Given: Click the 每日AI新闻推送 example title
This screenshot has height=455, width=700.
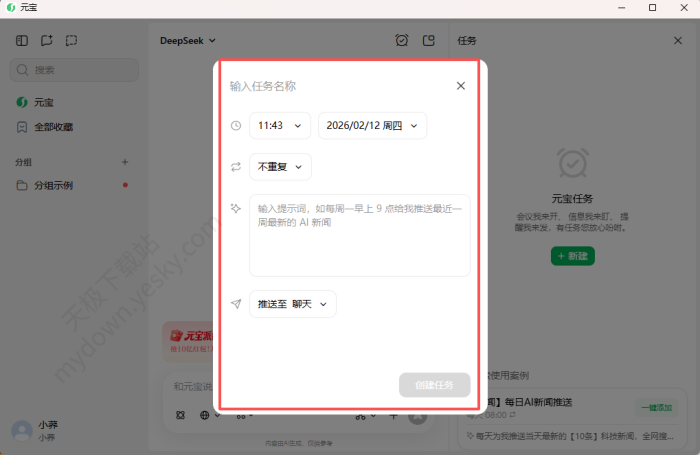Looking at the screenshot, I should tap(538, 402).
